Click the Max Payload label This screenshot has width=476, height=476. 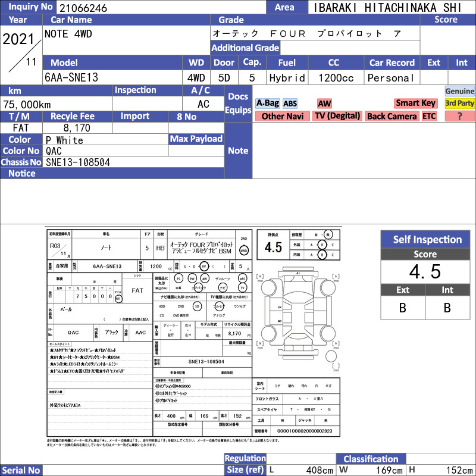point(196,139)
